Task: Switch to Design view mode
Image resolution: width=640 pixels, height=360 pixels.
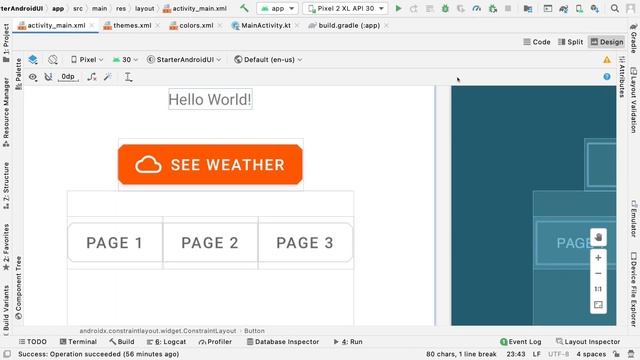Action: [607, 42]
